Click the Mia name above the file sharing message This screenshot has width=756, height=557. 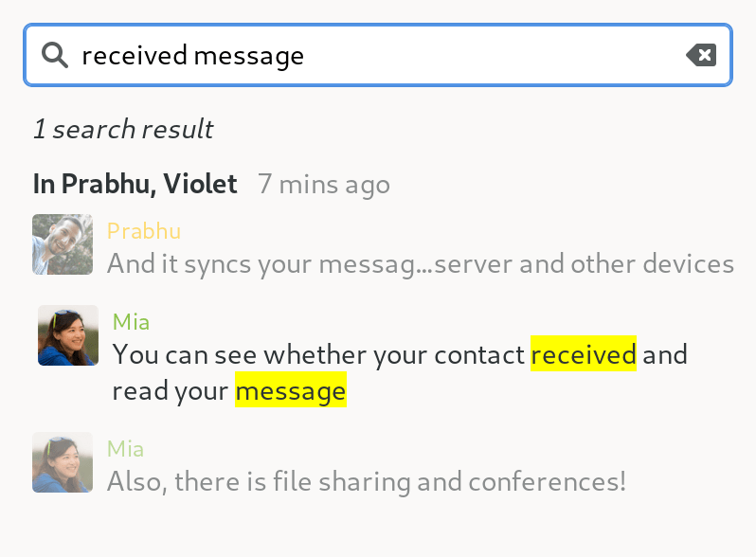click(125, 449)
